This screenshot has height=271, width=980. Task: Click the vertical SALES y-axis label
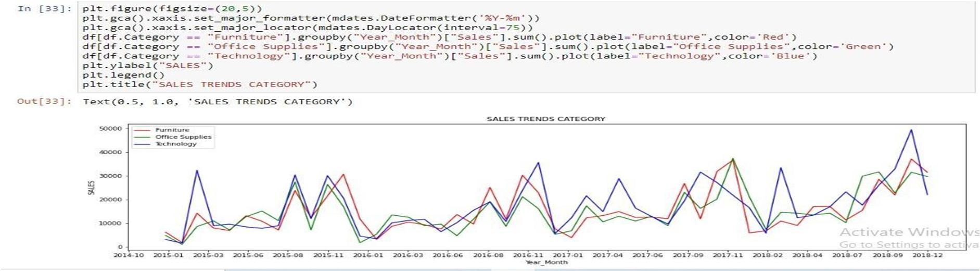pos(92,188)
